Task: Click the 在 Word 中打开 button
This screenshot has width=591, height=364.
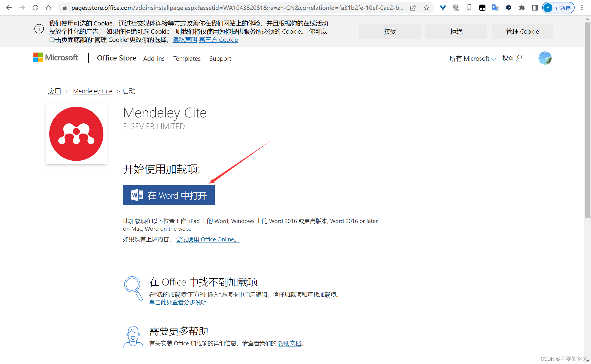Action: [169, 195]
